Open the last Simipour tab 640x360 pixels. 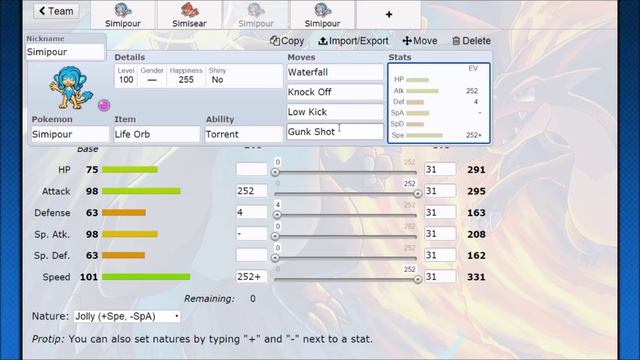(322, 15)
